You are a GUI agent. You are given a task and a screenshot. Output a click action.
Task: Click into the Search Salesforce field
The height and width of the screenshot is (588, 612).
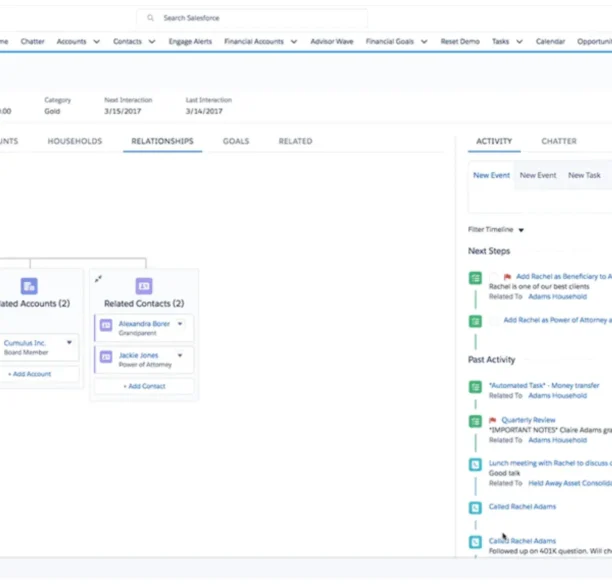pos(260,18)
